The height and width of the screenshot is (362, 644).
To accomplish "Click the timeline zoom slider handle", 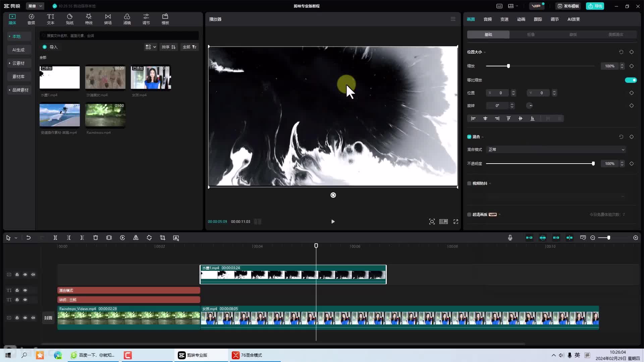I will [609, 238].
